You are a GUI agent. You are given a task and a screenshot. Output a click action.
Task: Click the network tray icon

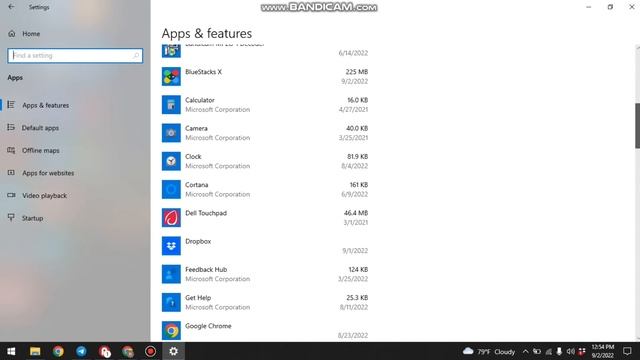(x=549, y=351)
